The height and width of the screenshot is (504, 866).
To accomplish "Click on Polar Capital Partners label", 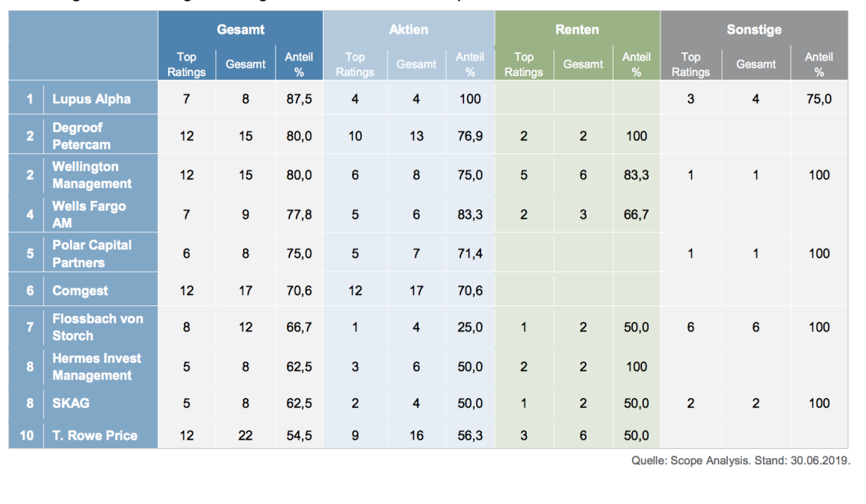I will [92, 254].
